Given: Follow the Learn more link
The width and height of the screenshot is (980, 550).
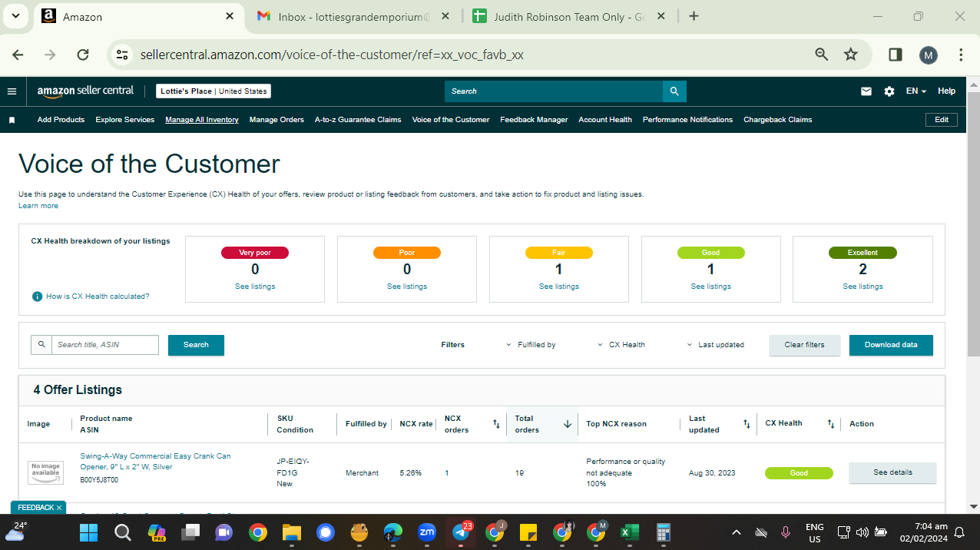Looking at the screenshot, I should click(38, 206).
